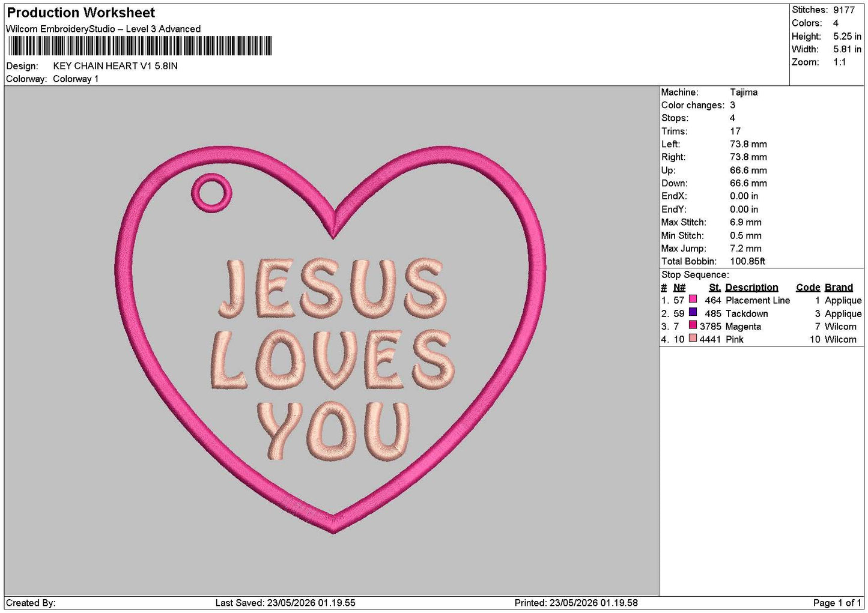Viewport: 868px width, 613px height.
Task: Click the Min Stitch value 0.5 mm
Action: point(745,236)
